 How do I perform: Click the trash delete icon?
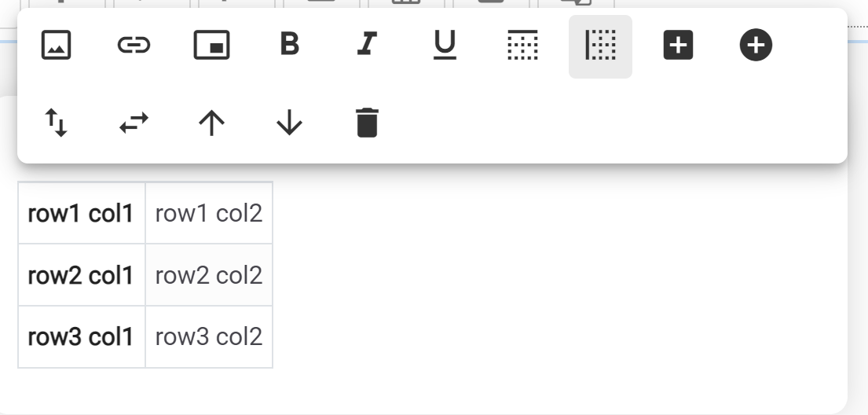pos(367,123)
